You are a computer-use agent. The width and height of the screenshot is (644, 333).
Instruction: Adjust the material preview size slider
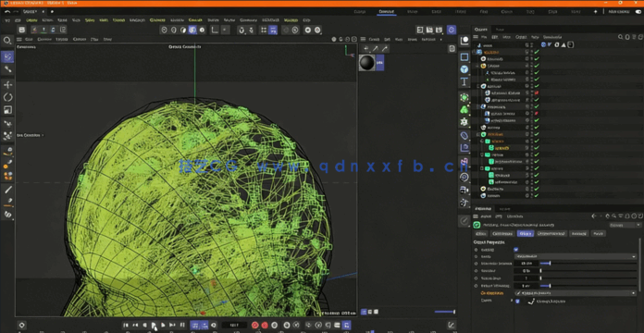445,312
